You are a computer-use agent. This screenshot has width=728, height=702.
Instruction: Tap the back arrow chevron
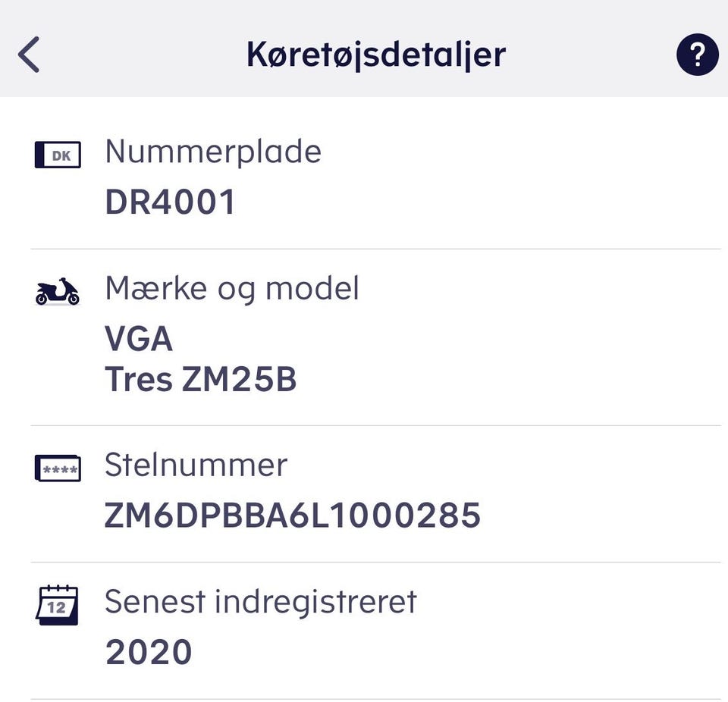tap(29, 55)
